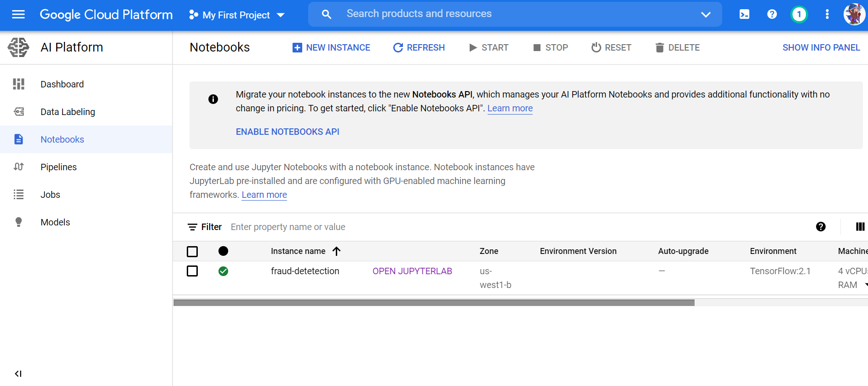
Task: Open notifications badge showing 1
Action: coord(799,14)
